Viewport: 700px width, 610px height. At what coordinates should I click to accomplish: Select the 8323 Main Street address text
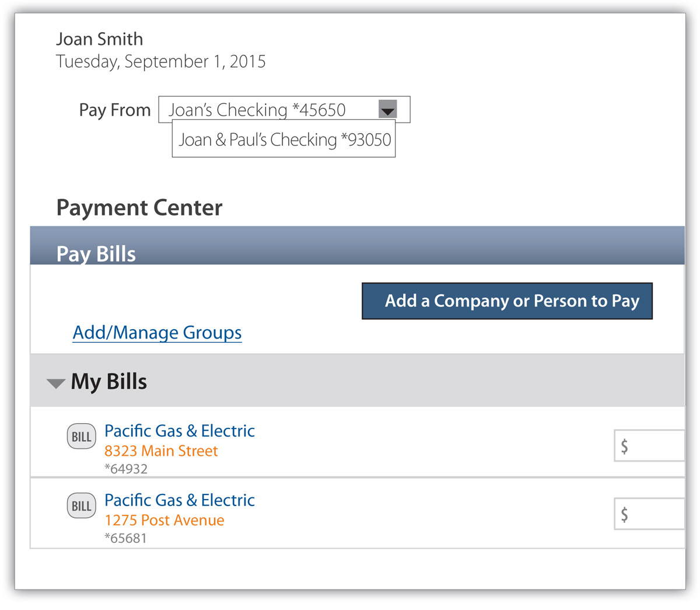(x=161, y=451)
